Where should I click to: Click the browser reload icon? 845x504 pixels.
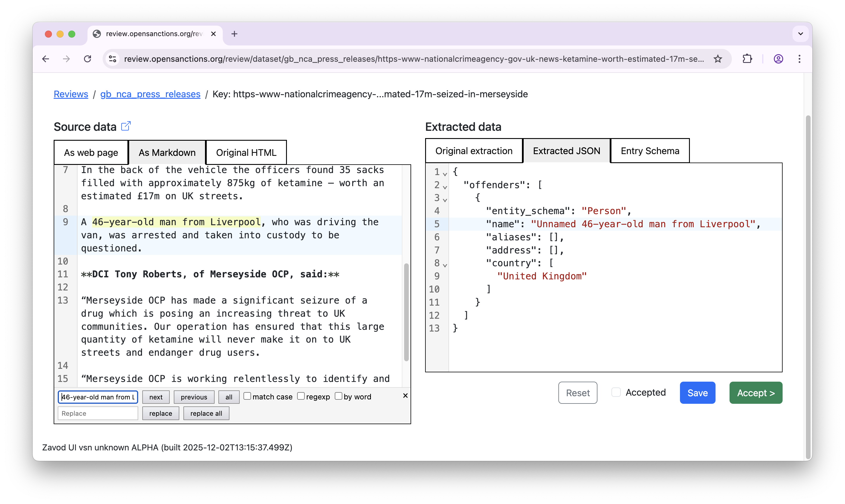[88, 59]
